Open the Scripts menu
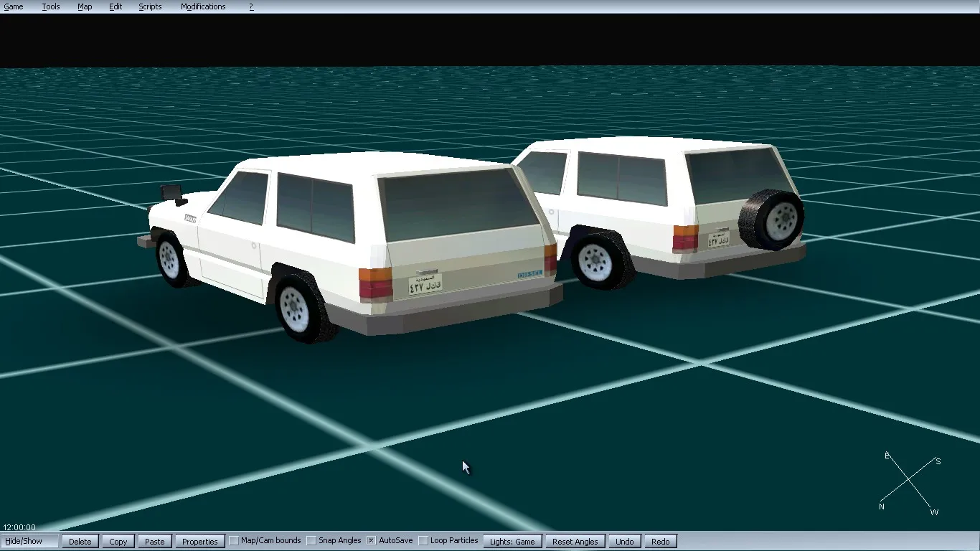Image resolution: width=980 pixels, height=551 pixels. [150, 6]
